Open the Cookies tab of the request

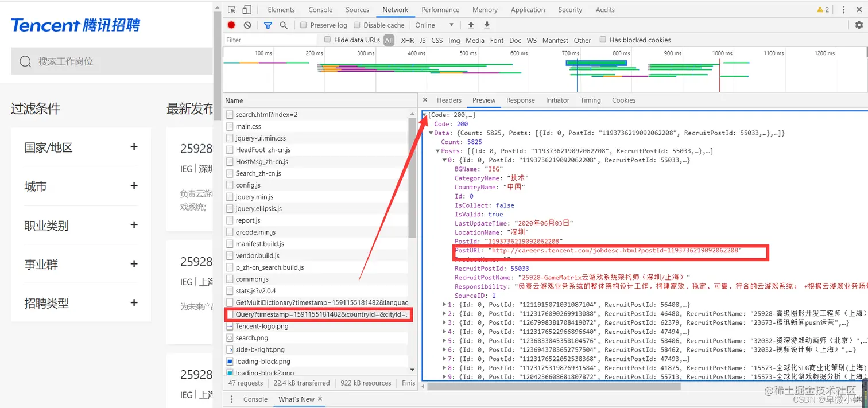pos(623,100)
